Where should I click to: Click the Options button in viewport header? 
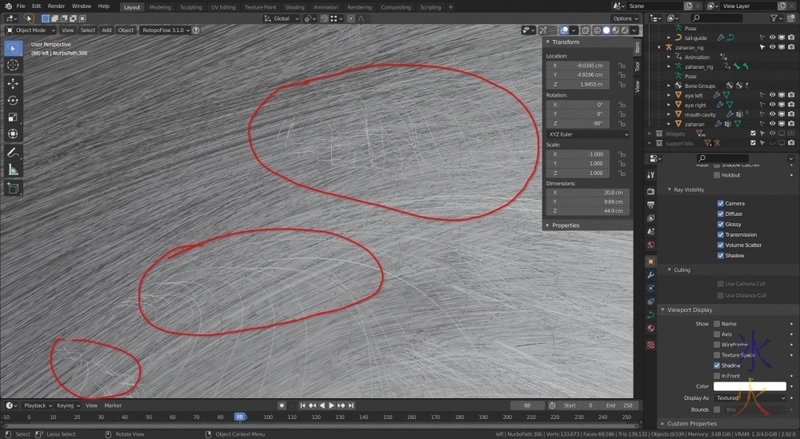[x=623, y=18]
